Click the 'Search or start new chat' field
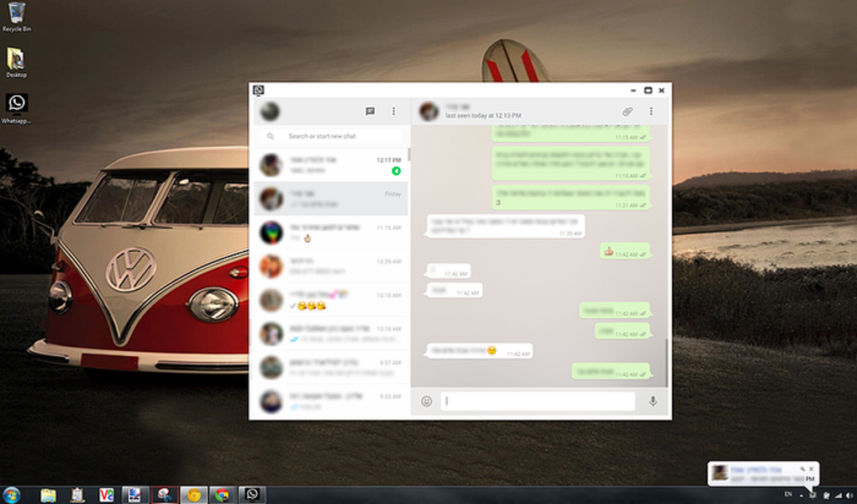This screenshot has height=504, width=857. [x=332, y=136]
